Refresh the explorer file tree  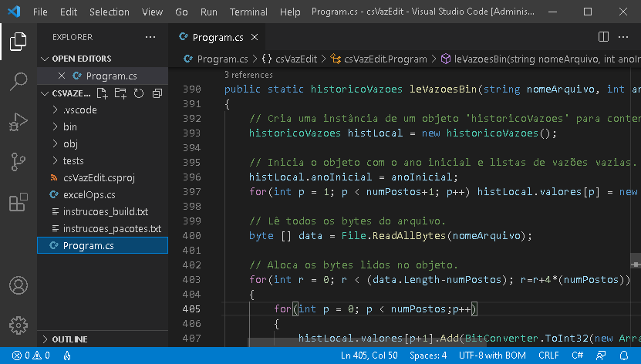pos(139,93)
